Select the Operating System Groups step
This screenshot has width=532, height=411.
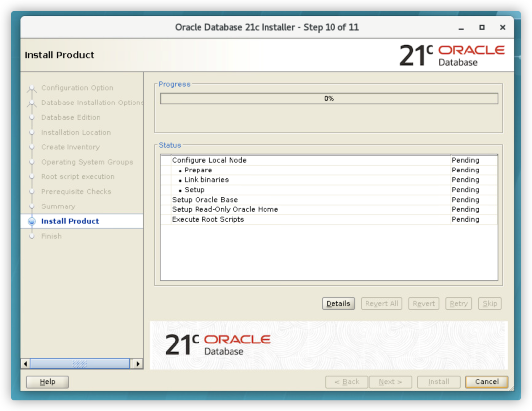[87, 162]
